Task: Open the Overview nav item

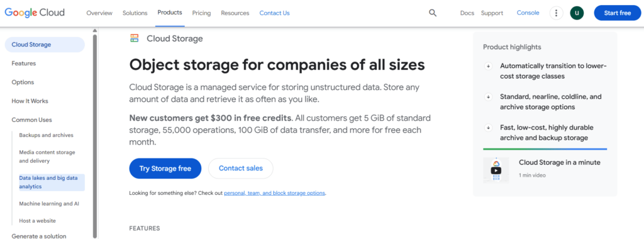Action: 99,13
